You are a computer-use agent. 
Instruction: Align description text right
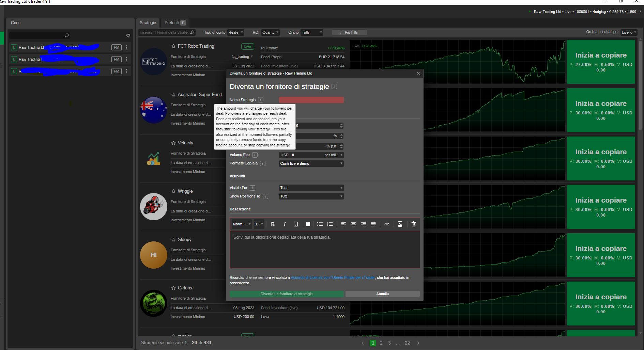(363, 224)
